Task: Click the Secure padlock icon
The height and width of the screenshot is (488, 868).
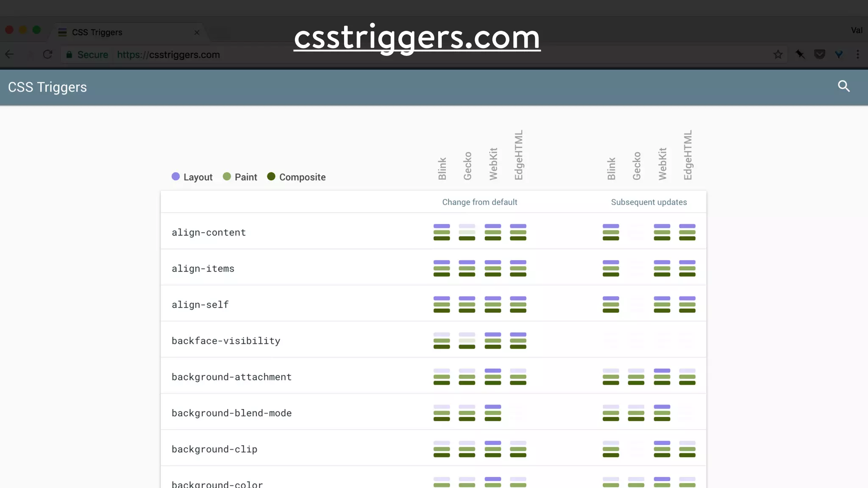Action: point(69,54)
